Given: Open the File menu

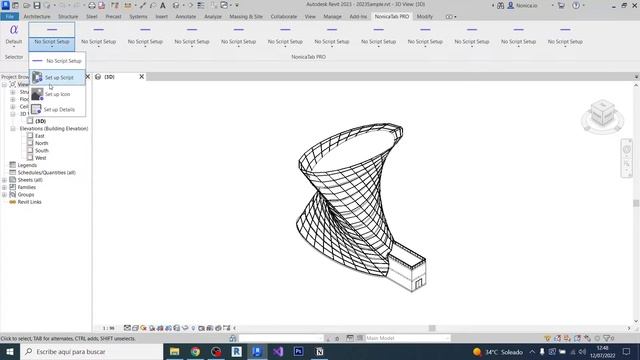Looking at the screenshot, I should (x=10, y=16).
